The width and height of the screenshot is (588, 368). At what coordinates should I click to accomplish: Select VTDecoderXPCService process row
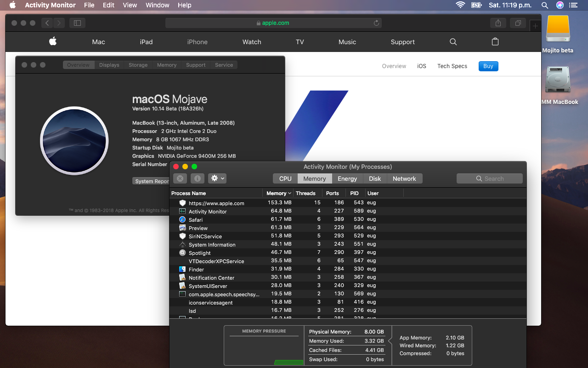348,261
